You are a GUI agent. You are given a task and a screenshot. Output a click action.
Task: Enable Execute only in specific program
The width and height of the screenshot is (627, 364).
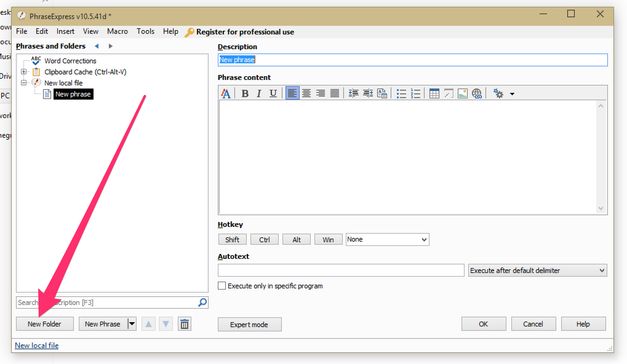(x=222, y=286)
